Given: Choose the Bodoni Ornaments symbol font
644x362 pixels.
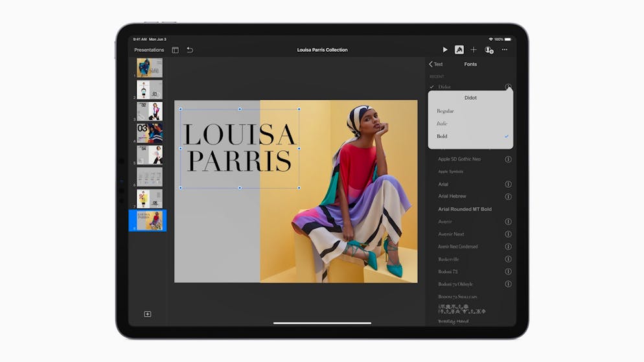Looking at the screenshot, I should pos(462,309).
